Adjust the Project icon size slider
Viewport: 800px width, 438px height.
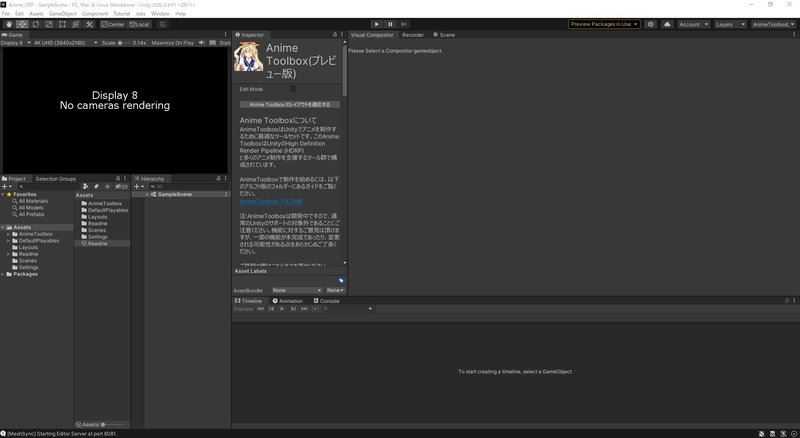coord(114,424)
